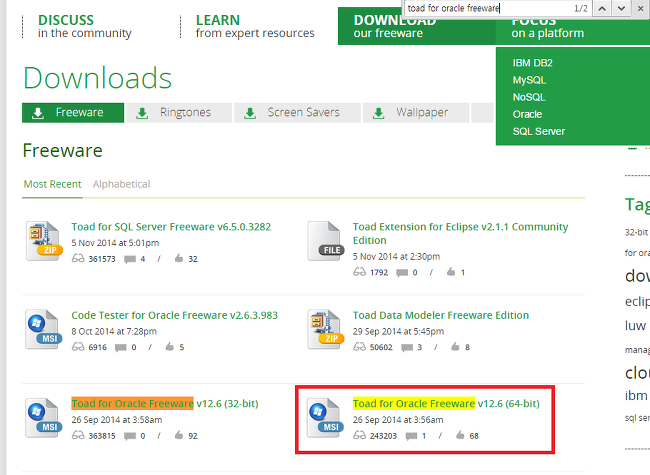The height and width of the screenshot is (475, 650).
Task: Click the comments icon for Code Tester for Oracle
Action: [x=121, y=347]
